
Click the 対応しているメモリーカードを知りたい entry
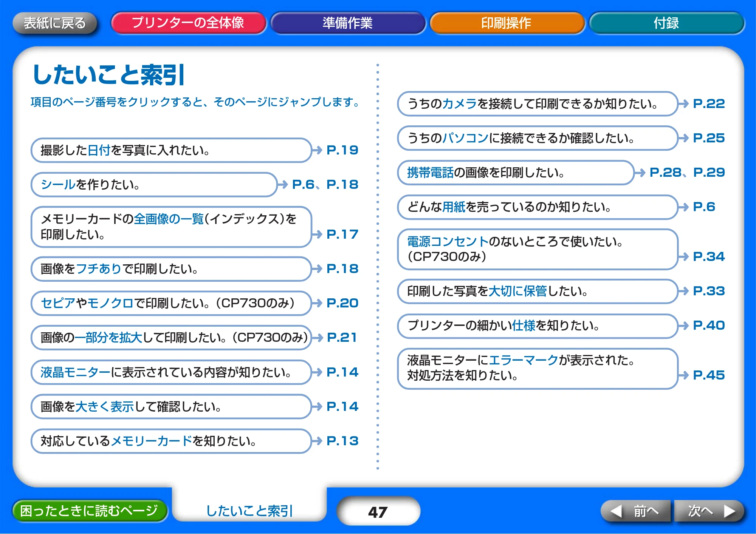pyautogui.click(x=171, y=441)
